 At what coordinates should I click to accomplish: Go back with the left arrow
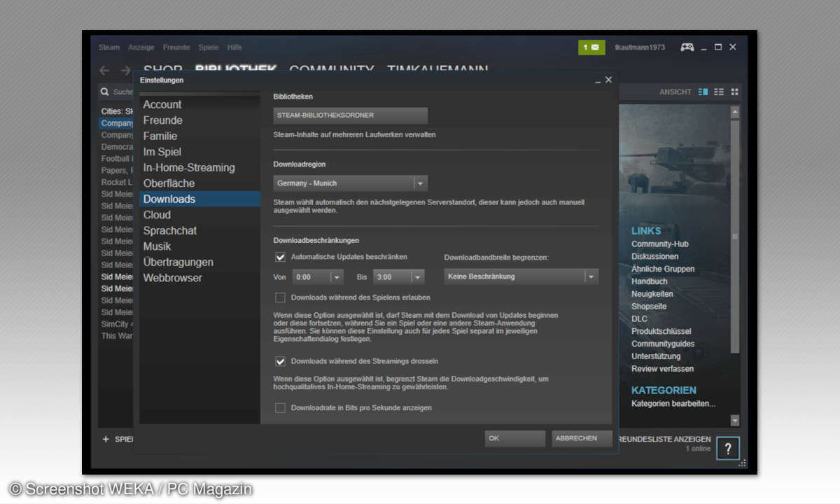[x=104, y=70]
